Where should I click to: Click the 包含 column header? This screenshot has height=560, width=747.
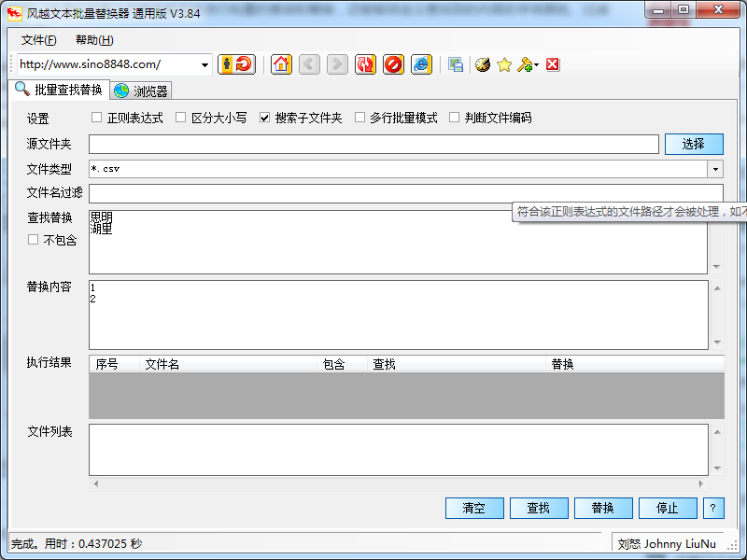click(342, 364)
